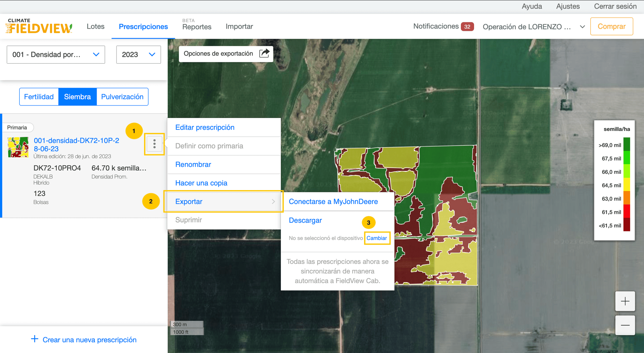Click the Cambiar device link
This screenshot has width=644, height=353.
pos(376,238)
